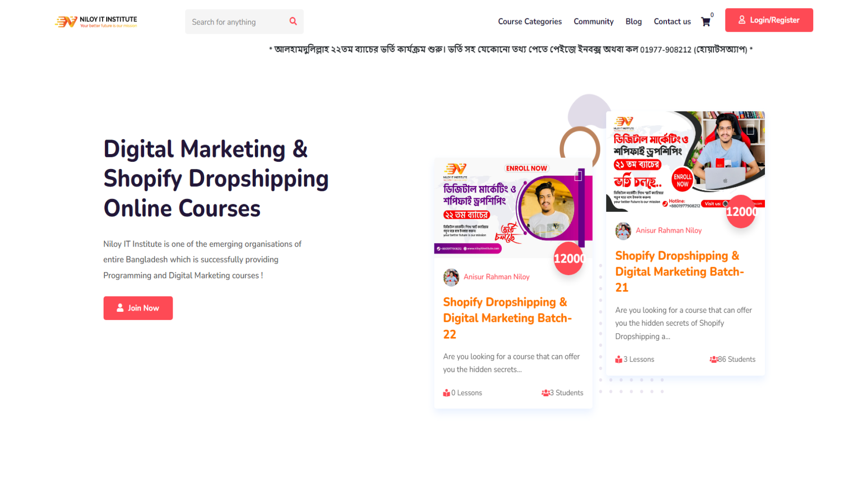Click the 3 Lessons icon on Batch-21
The width and height of the screenshot is (868, 488).
(618, 360)
